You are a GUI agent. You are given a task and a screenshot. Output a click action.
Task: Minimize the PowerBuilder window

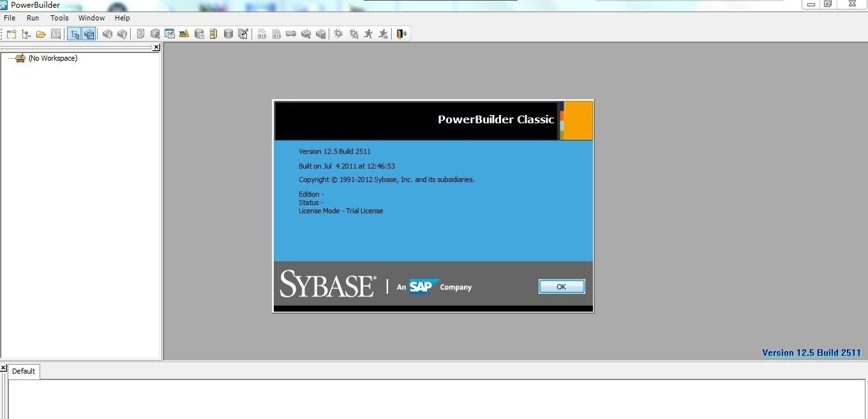click(x=811, y=4)
